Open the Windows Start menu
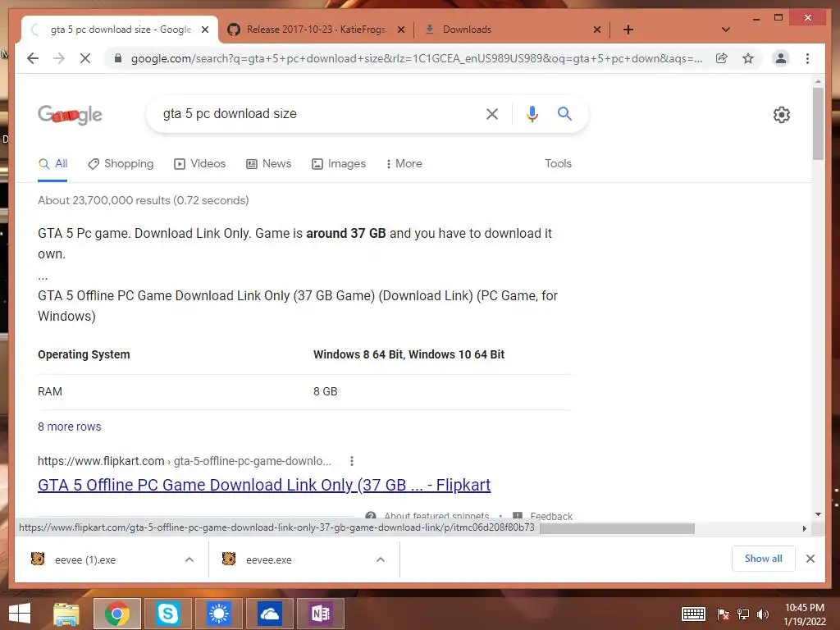Viewport: 840px width, 630px height. point(20,614)
